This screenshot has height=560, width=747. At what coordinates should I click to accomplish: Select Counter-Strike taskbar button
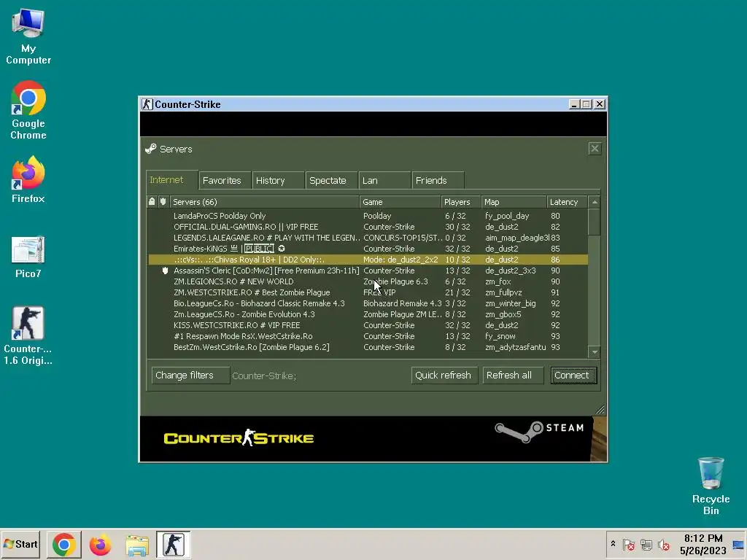174,544
